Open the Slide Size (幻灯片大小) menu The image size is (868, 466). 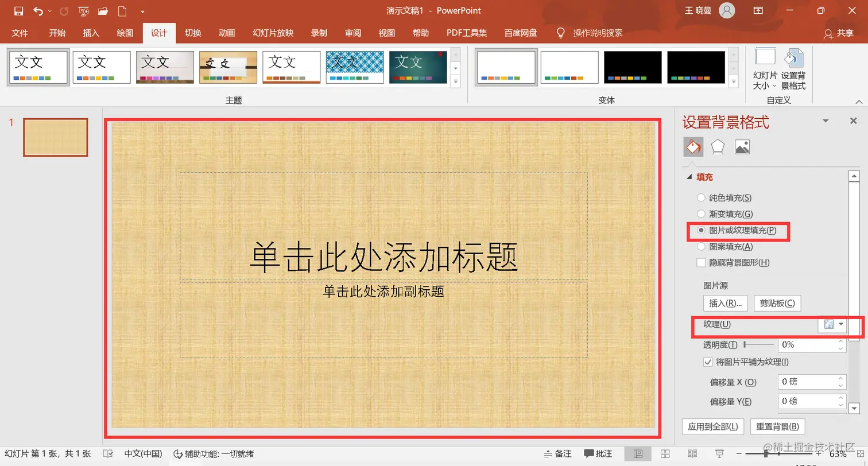coord(765,69)
